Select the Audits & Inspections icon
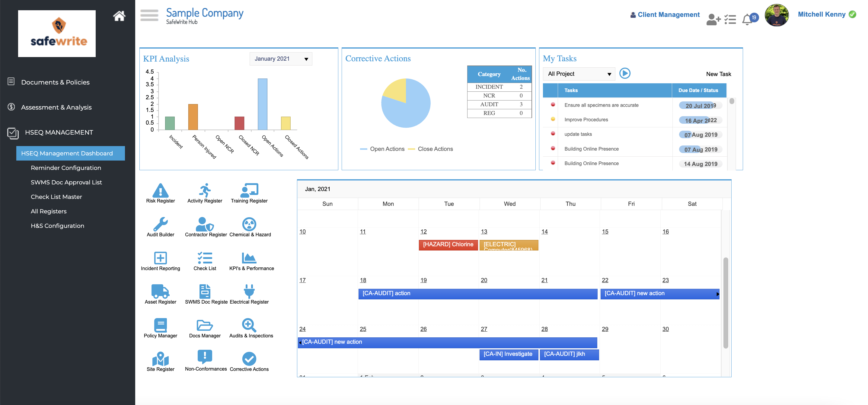 coord(249,325)
